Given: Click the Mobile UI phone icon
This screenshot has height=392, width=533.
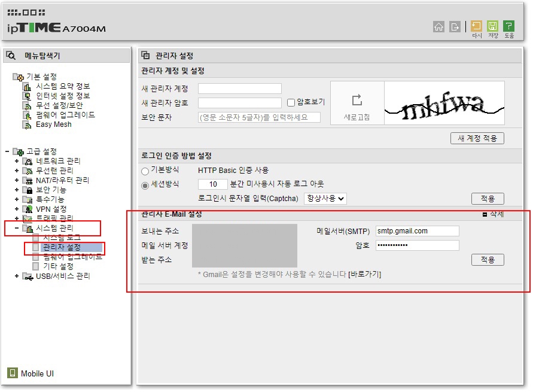Looking at the screenshot, I should point(12,373).
